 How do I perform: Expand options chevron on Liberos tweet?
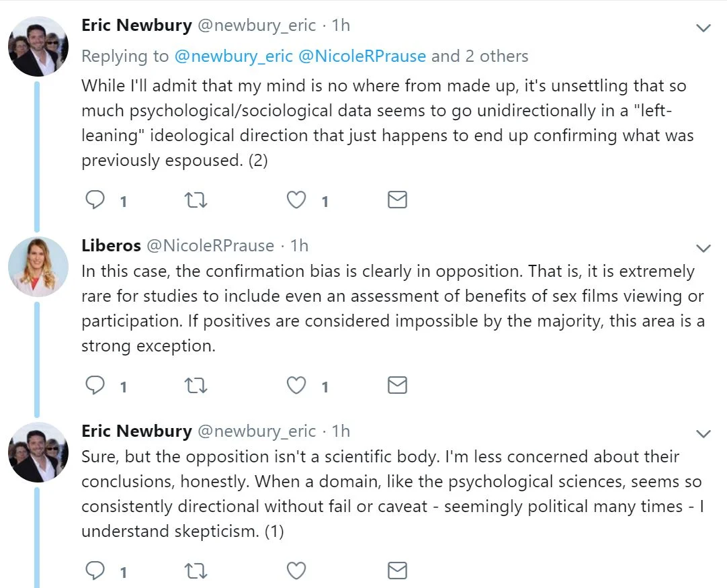(x=703, y=249)
